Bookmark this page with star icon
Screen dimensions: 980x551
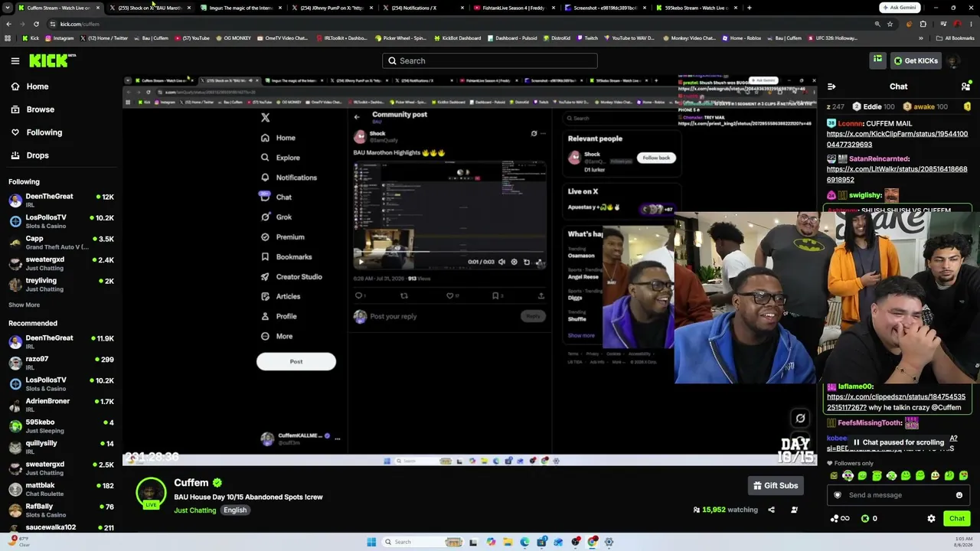coord(890,24)
